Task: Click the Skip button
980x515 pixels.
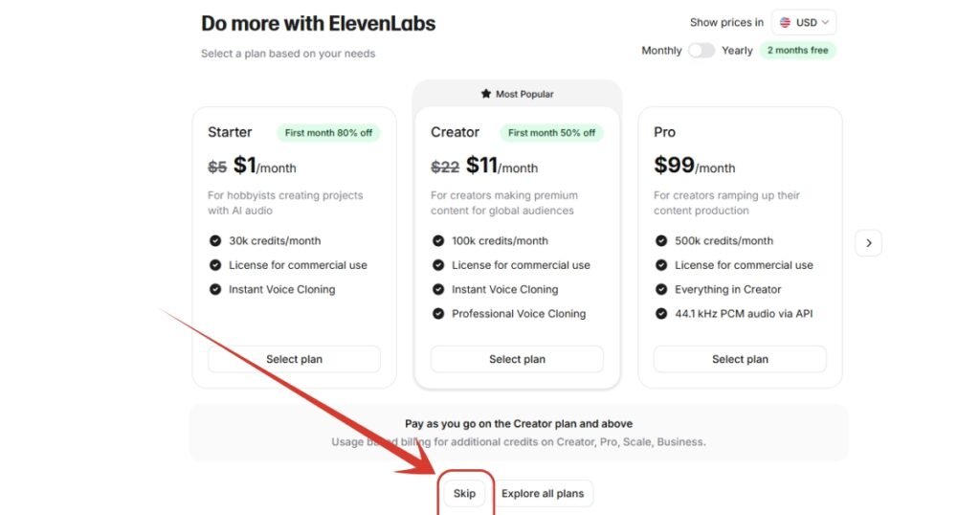Action: click(464, 494)
